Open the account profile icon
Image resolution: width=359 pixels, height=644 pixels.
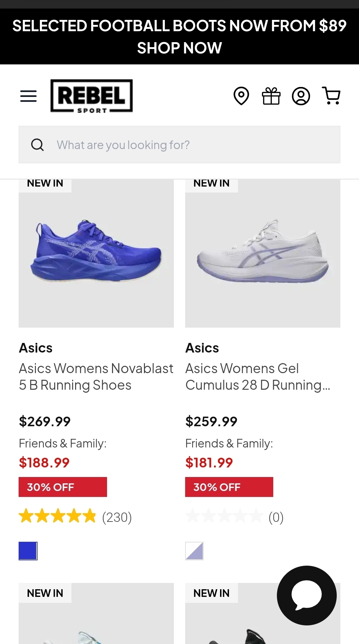tap(301, 96)
